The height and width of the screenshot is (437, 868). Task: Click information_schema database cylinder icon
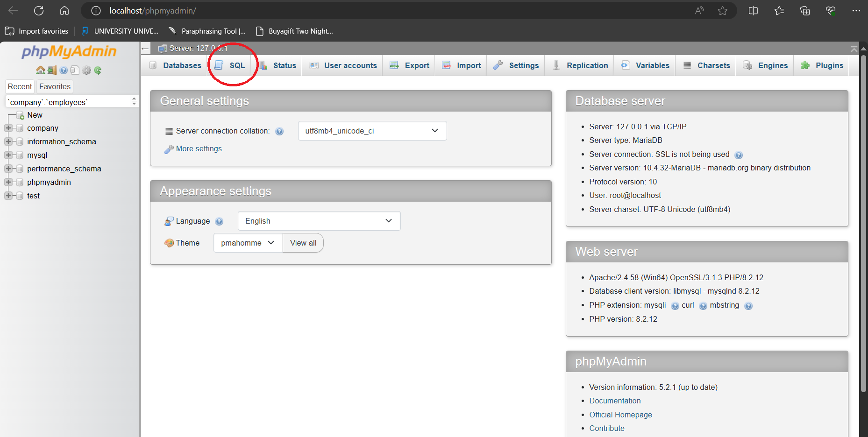click(x=20, y=141)
